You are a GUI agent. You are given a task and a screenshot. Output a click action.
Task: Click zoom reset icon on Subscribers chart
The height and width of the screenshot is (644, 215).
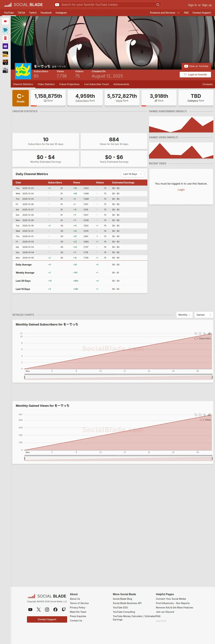200,334
